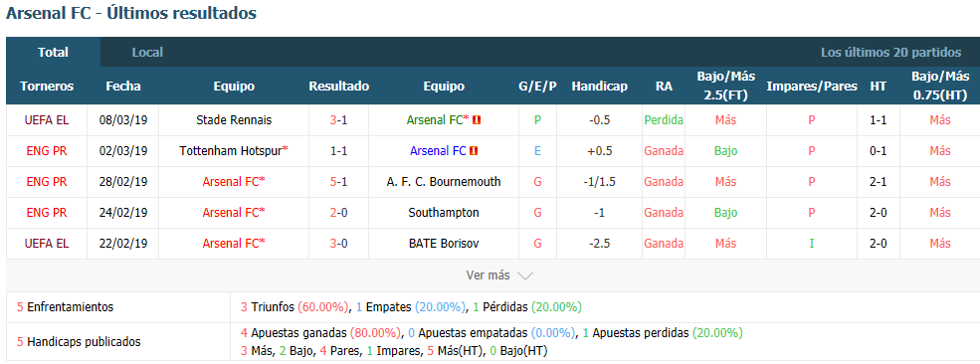Click Los últimos 20 partidos label
Viewport: 980px width, 364px height.
(890, 53)
